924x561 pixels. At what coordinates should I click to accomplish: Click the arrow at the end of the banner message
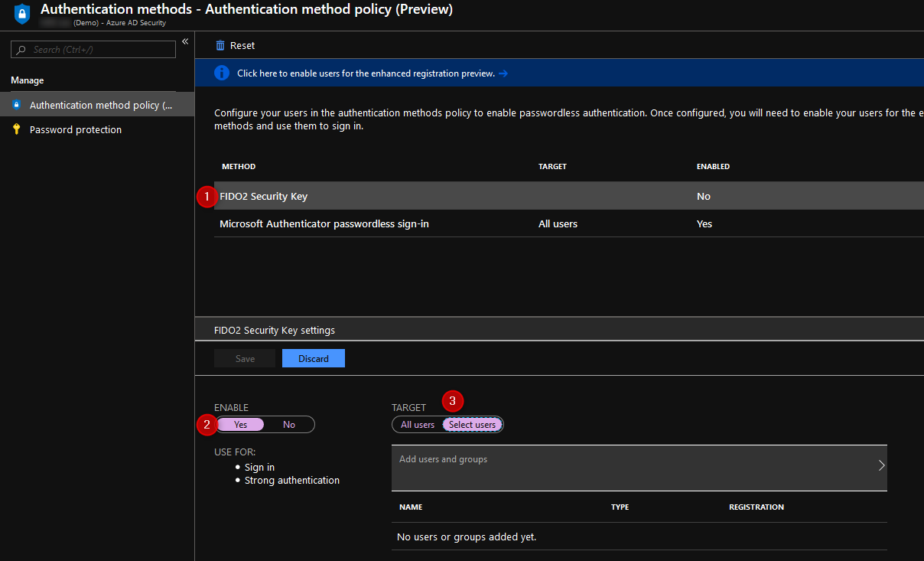click(x=503, y=73)
